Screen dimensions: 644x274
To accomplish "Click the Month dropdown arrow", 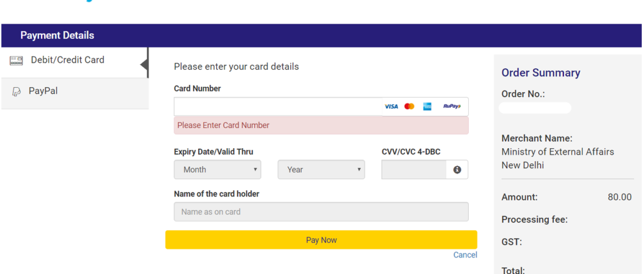I will pyautogui.click(x=255, y=169).
